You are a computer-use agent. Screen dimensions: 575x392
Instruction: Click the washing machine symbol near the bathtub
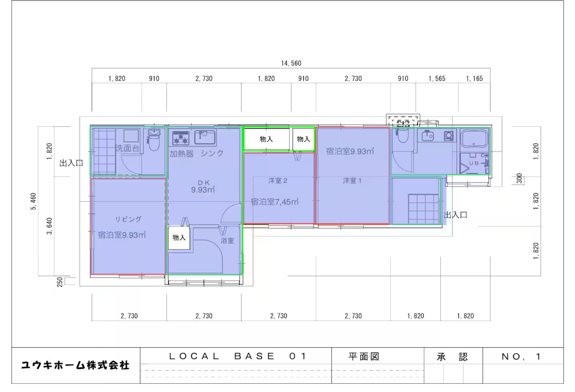tap(449, 136)
